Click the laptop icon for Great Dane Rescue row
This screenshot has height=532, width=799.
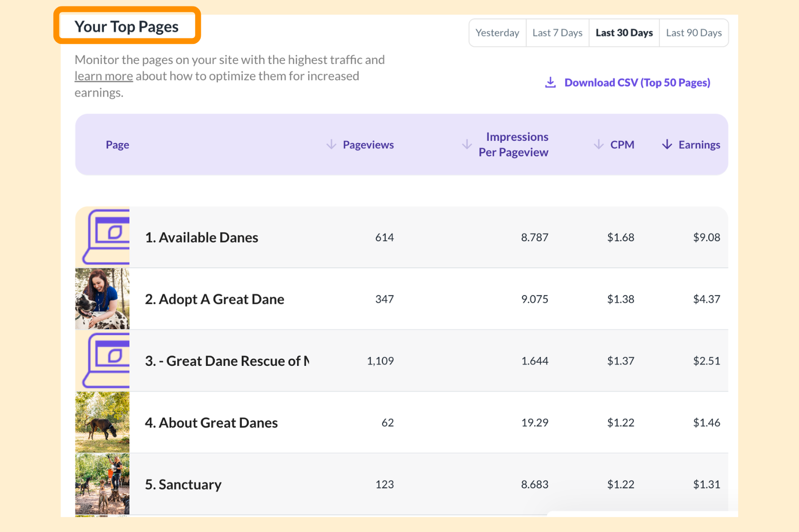[102, 361]
